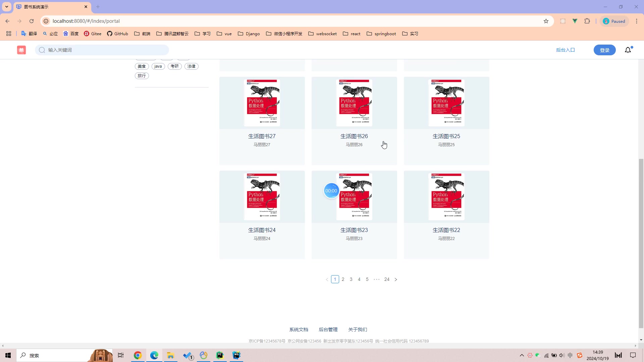Bookmark page with star icon
The width and height of the screenshot is (644, 362).
(546, 21)
